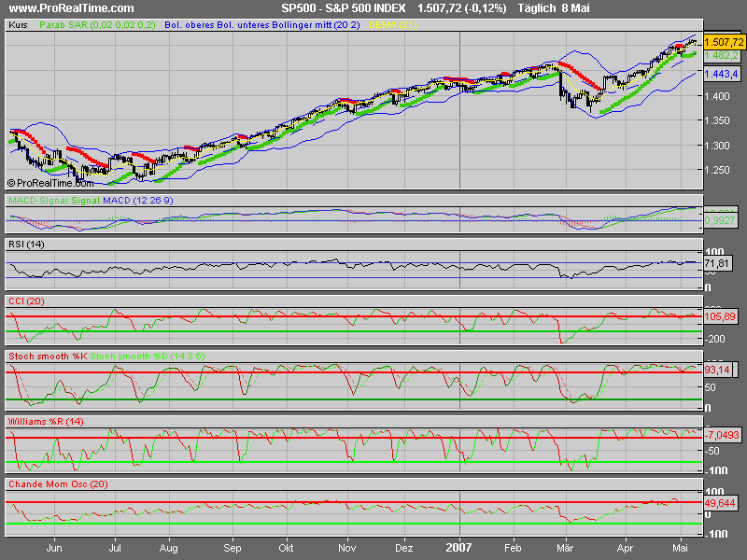The width and height of the screenshot is (747, 560).
Task: Click the Stoch smooth %D (14 3 5) label
Action: [148, 357]
